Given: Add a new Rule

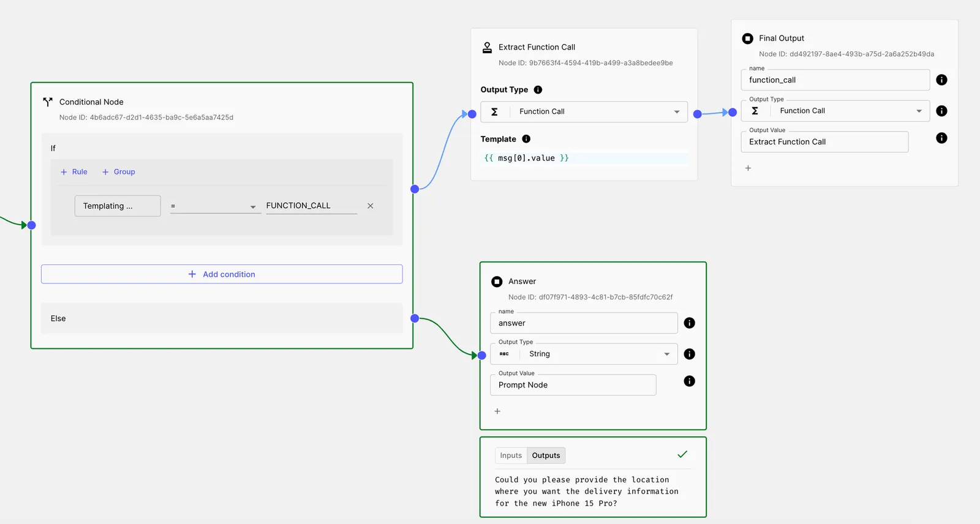Looking at the screenshot, I should coord(74,172).
